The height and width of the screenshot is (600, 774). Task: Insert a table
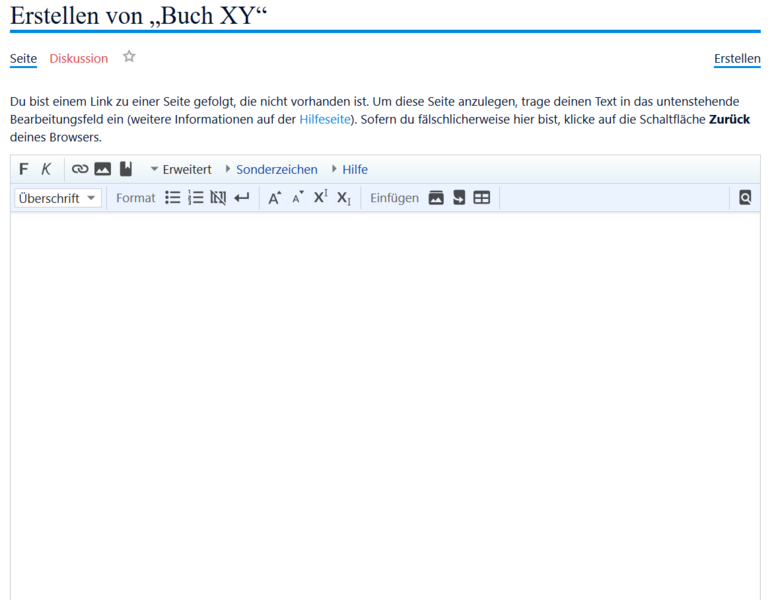(482, 198)
